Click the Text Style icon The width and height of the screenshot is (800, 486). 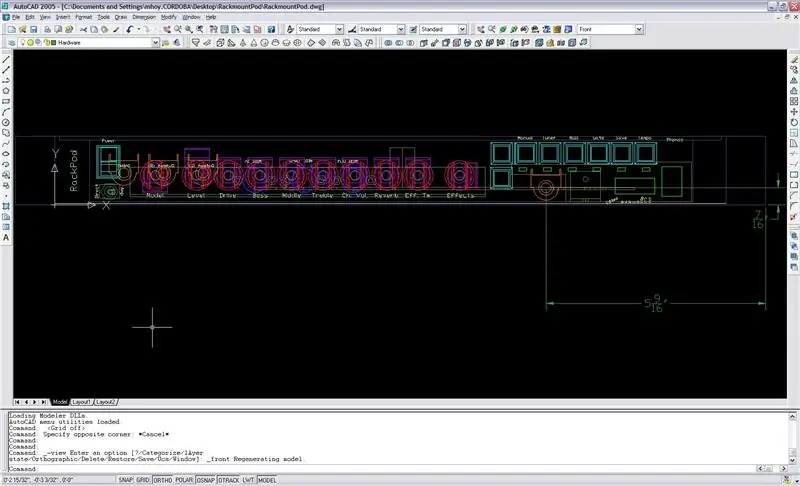click(290, 30)
